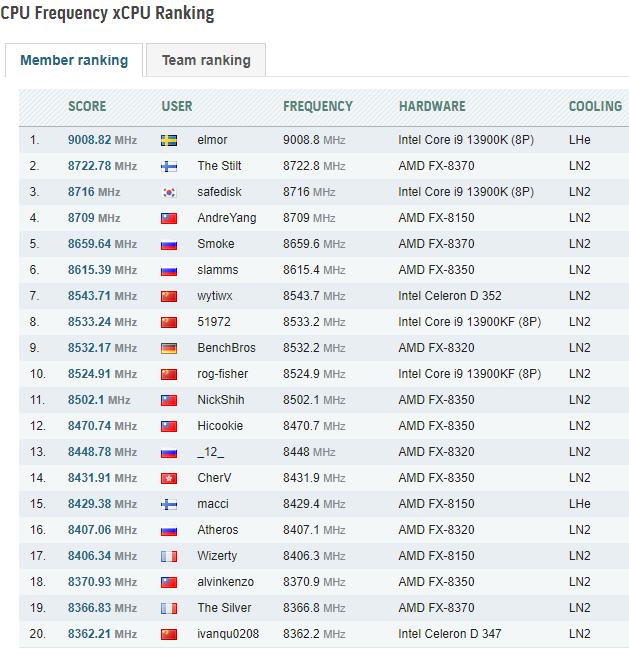629x655 pixels.
Task: Click macci's LHe cooling cell
Action: pyautogui.click(x=580, y=504)
